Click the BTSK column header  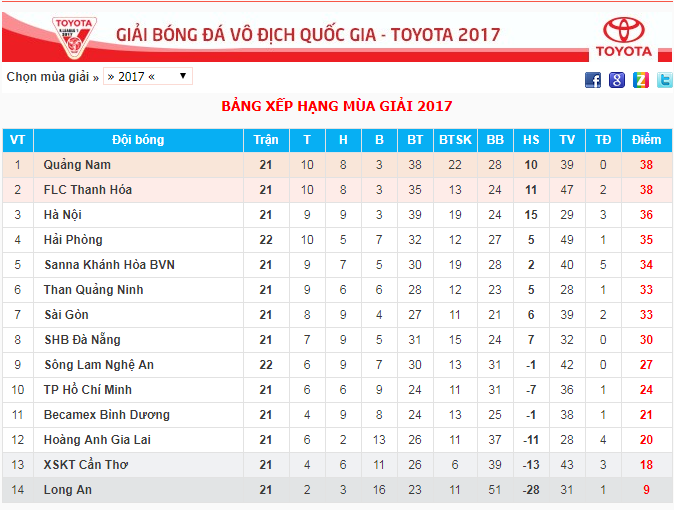pos(456,140)
